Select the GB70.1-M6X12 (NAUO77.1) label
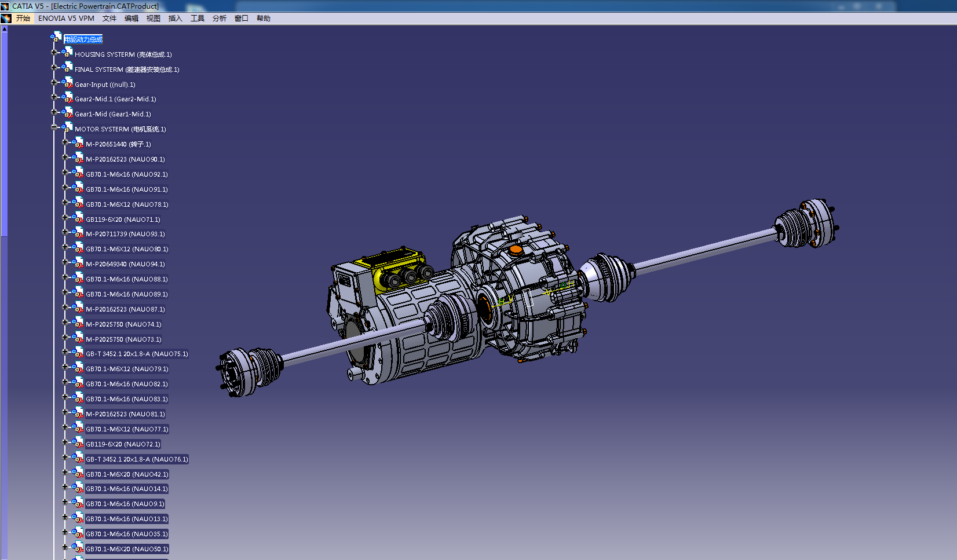This screenshot has height=560, width=957. pos(127,429)
